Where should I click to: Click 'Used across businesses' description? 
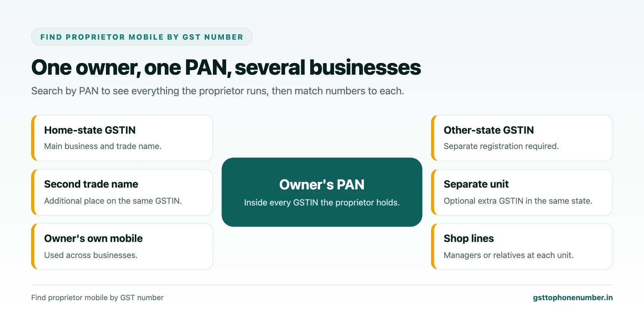[91, 255]
